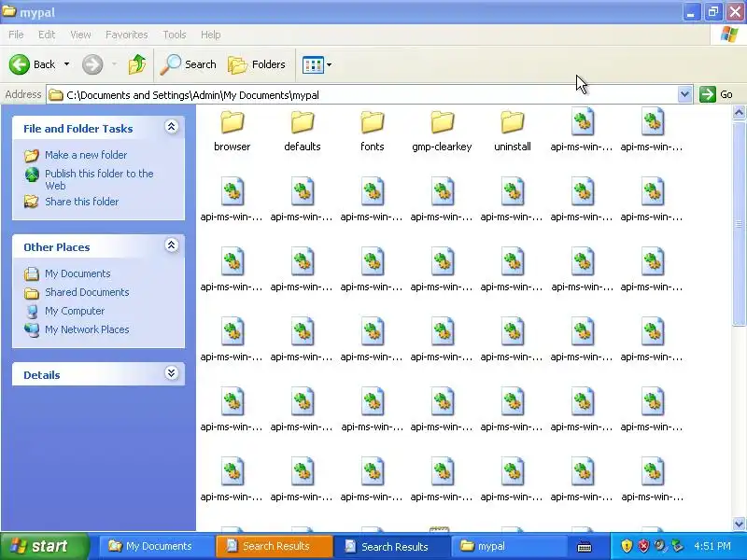Click Share this folder

pyautogui.click(x=81, y=202)
